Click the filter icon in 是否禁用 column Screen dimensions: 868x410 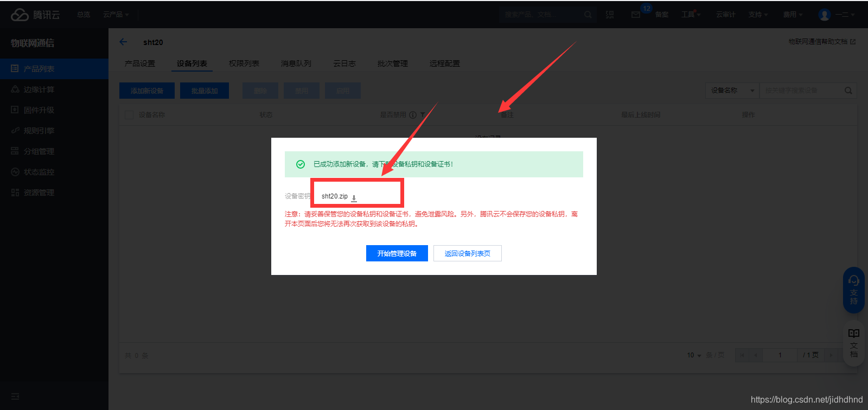click(x=423, y=115)
